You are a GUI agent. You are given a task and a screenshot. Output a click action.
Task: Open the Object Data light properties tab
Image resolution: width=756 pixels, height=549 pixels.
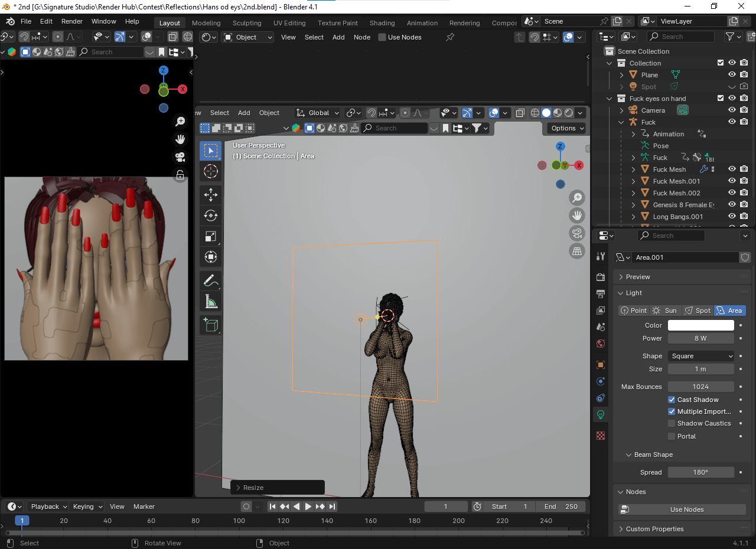601,414
